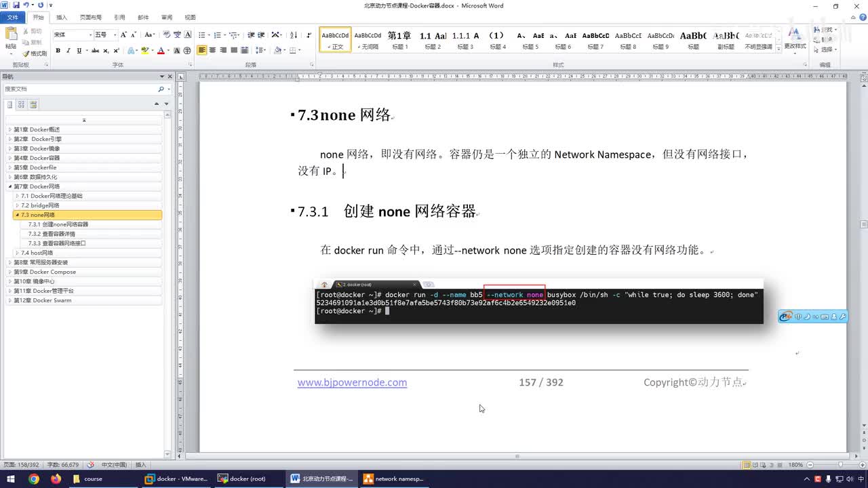Align text right

pyautogui.click(x=223, y=51)
